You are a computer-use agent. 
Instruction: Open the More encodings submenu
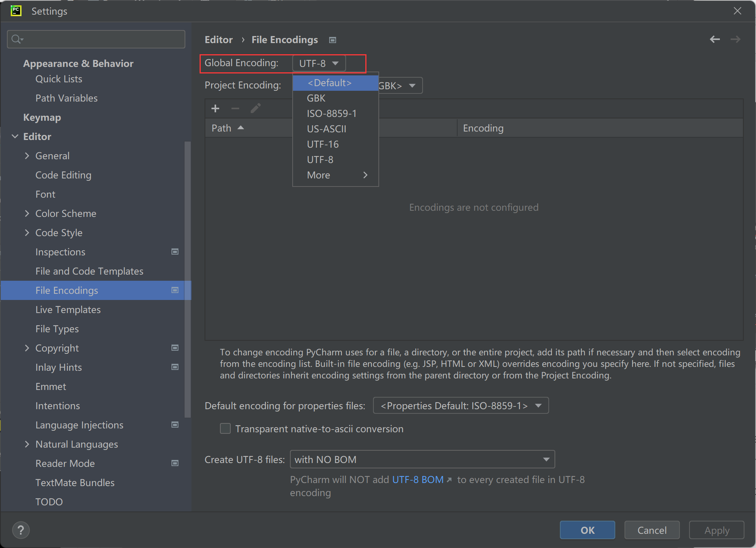(335, 175)
